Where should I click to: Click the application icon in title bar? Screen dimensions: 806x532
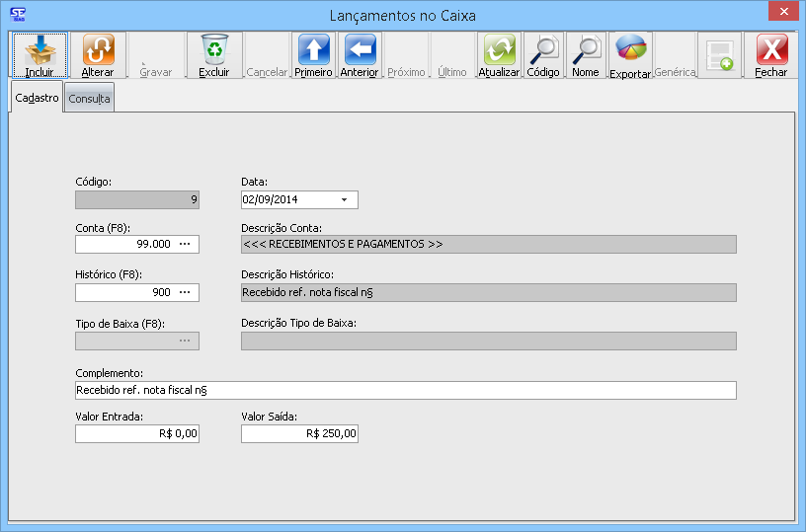coord(17,15)
